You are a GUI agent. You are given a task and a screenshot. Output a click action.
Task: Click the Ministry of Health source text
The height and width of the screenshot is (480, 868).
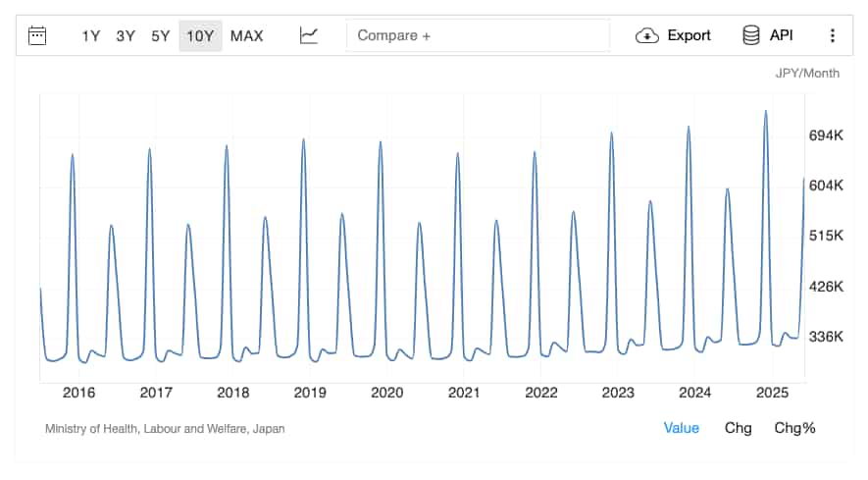click(165, 429)
